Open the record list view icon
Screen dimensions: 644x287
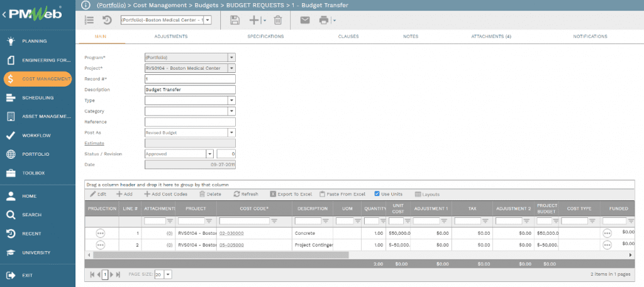89,20
